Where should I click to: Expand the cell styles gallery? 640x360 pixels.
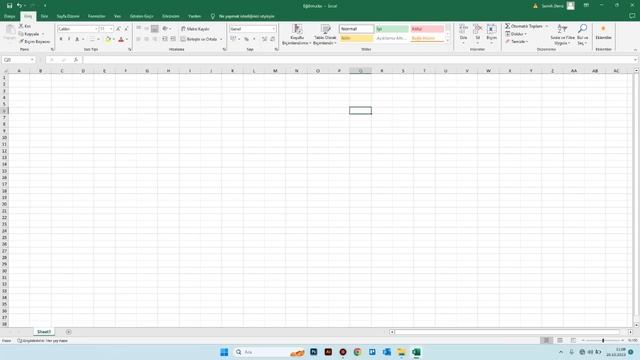pos(448,40)
